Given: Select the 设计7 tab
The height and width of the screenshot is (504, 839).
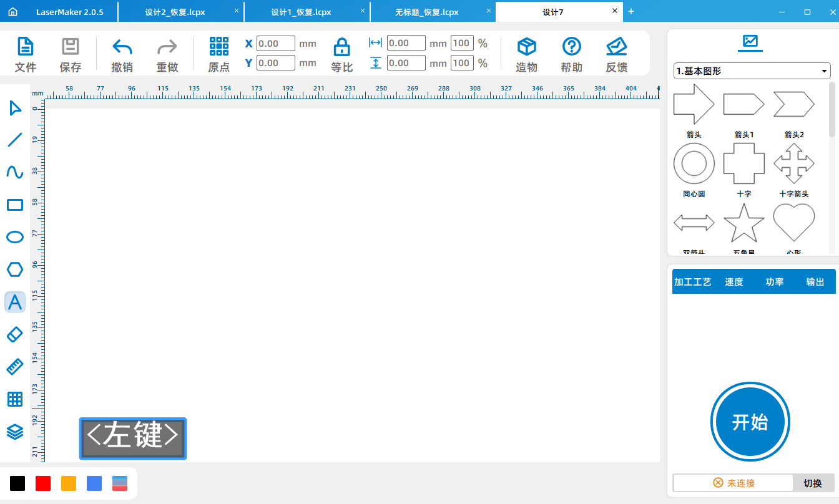Looking at the screenshot, I should click(x=553, y=12).
